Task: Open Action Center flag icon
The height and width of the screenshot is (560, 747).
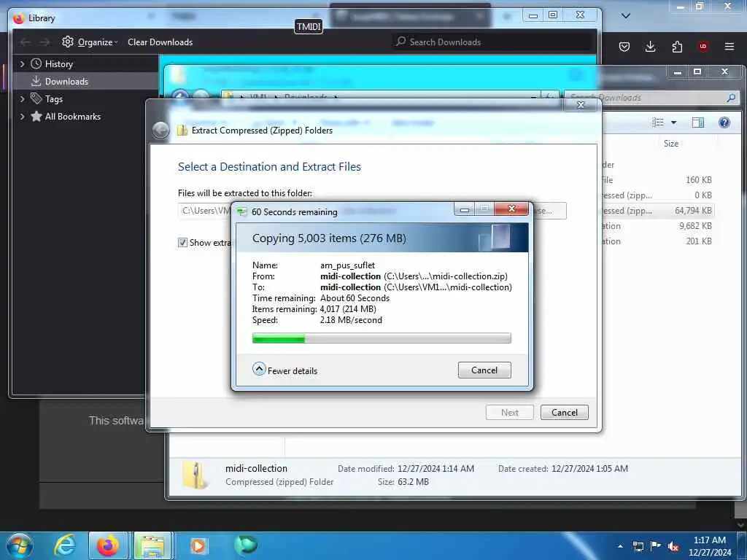Action: [x=656, y=546]
